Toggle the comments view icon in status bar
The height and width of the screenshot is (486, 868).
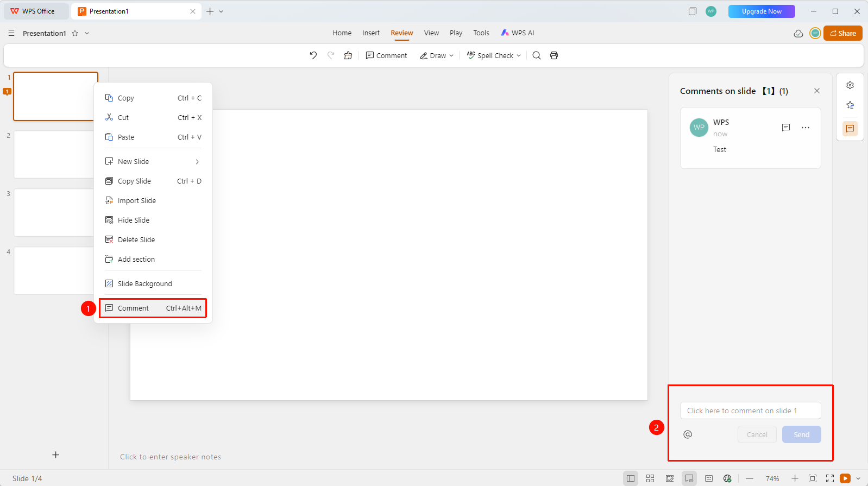tap(689, 478)
